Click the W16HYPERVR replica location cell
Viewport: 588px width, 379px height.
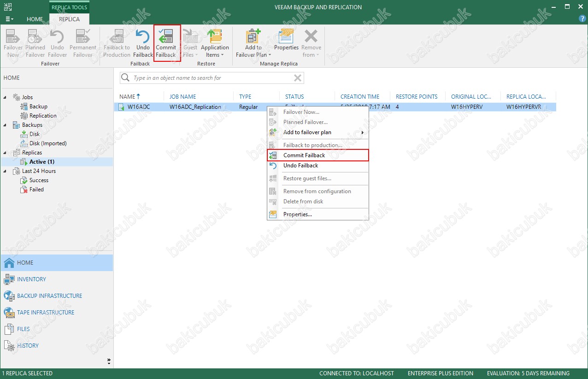(523, 107)
